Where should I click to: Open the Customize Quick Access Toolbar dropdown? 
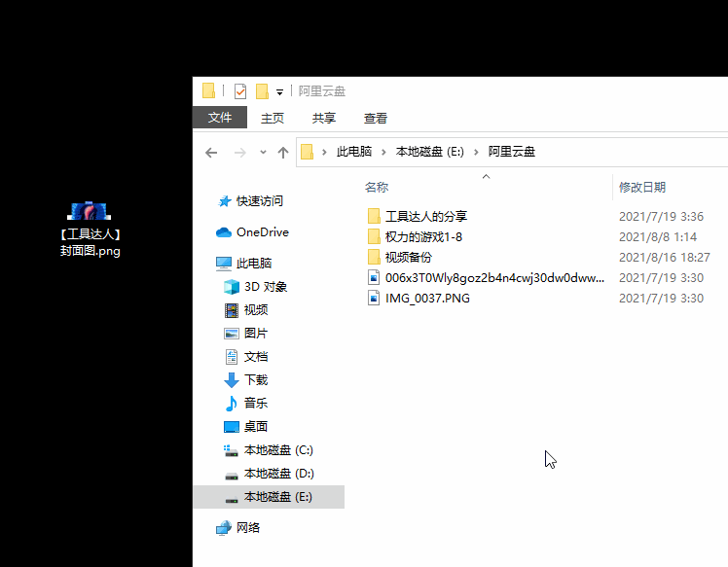point(279,91)
